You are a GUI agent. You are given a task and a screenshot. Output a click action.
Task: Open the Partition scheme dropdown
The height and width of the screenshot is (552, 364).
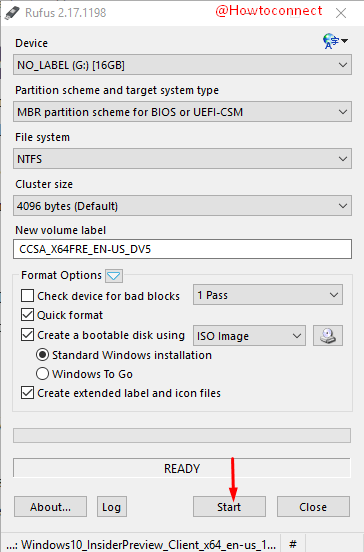(x=182, y=112)
